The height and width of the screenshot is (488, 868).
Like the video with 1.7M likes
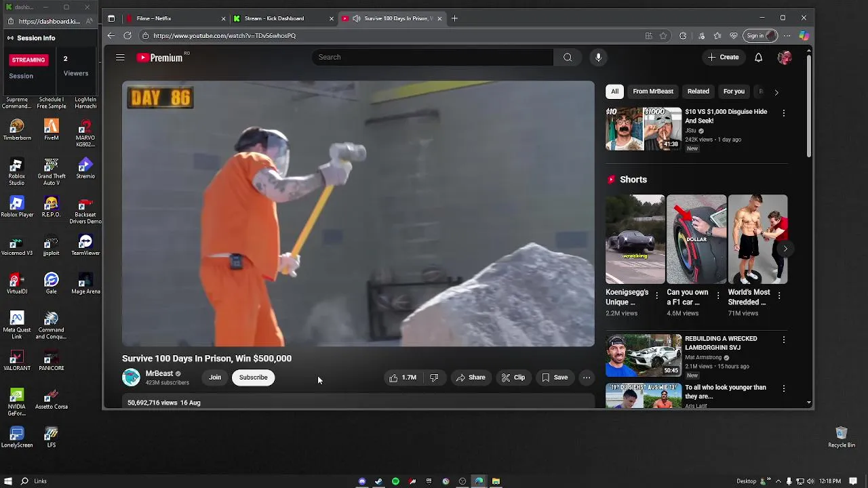pyautogui.click(x=403, y=378)
